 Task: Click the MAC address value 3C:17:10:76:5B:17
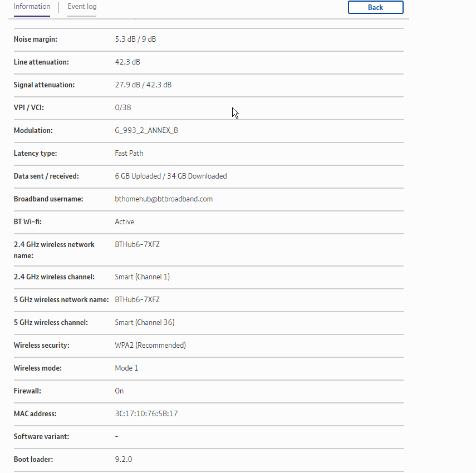[x=146, y=413]
